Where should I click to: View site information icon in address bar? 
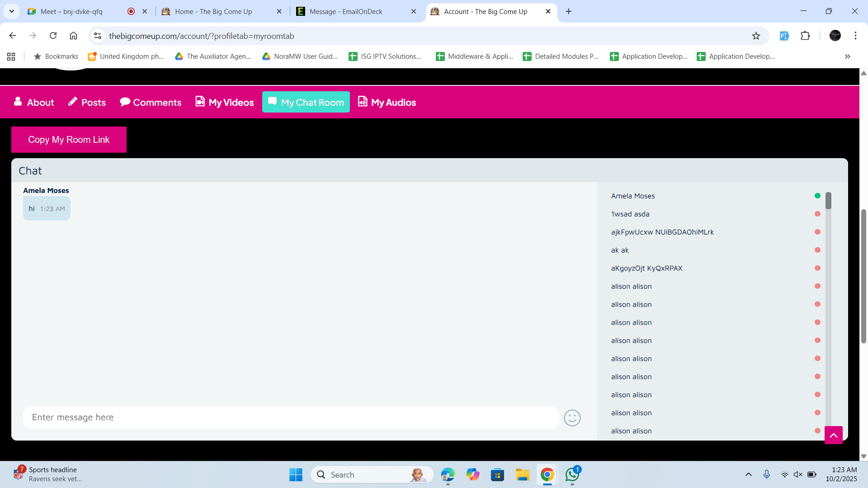(x=98, y=36)
